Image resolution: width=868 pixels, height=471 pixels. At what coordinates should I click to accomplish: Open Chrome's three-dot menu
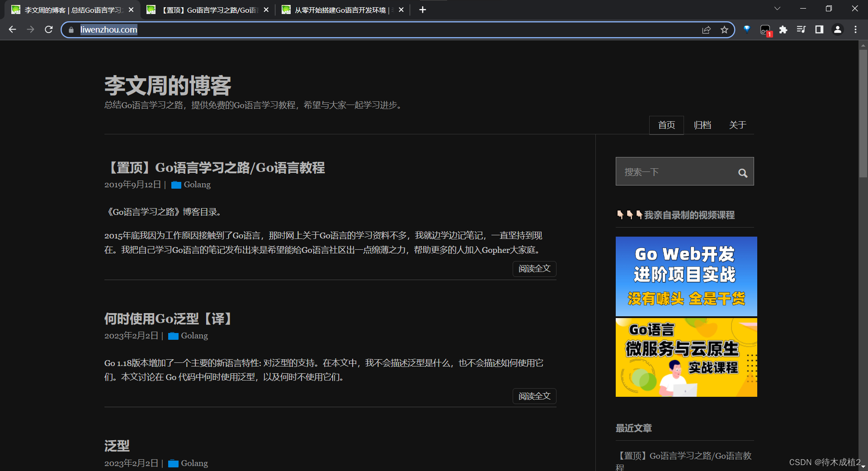click(855, 29)
